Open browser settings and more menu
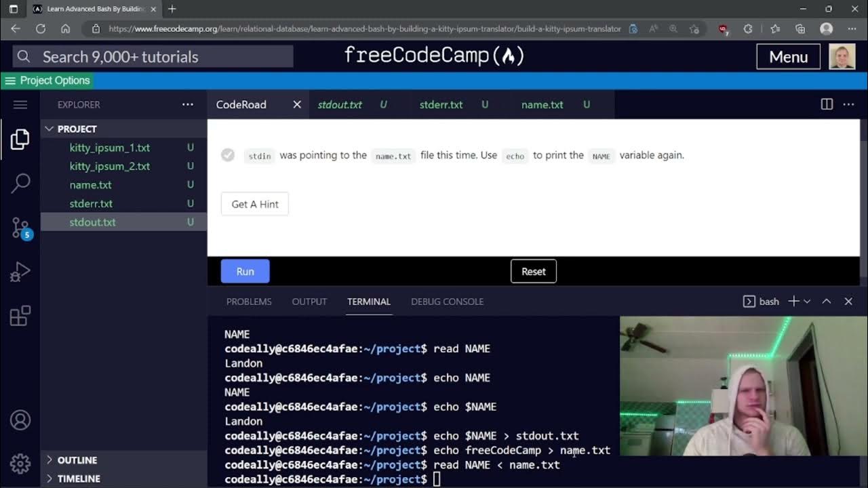The width and height of the screenshot is (868, 488). tap(852, 28)
